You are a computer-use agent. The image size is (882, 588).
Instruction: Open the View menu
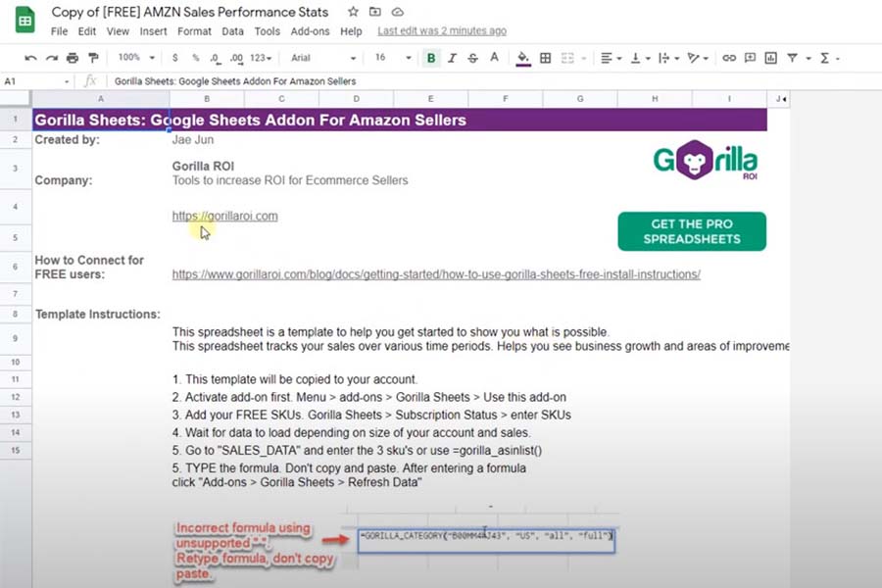[x=118, y=31]
